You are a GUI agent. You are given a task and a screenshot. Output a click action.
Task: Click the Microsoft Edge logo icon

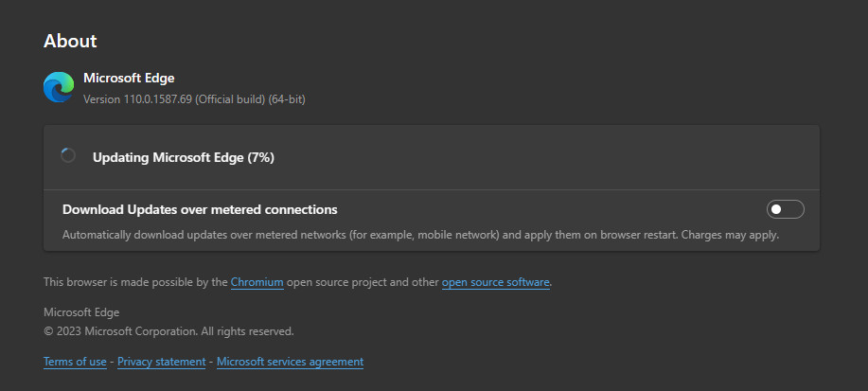[59, 87]
